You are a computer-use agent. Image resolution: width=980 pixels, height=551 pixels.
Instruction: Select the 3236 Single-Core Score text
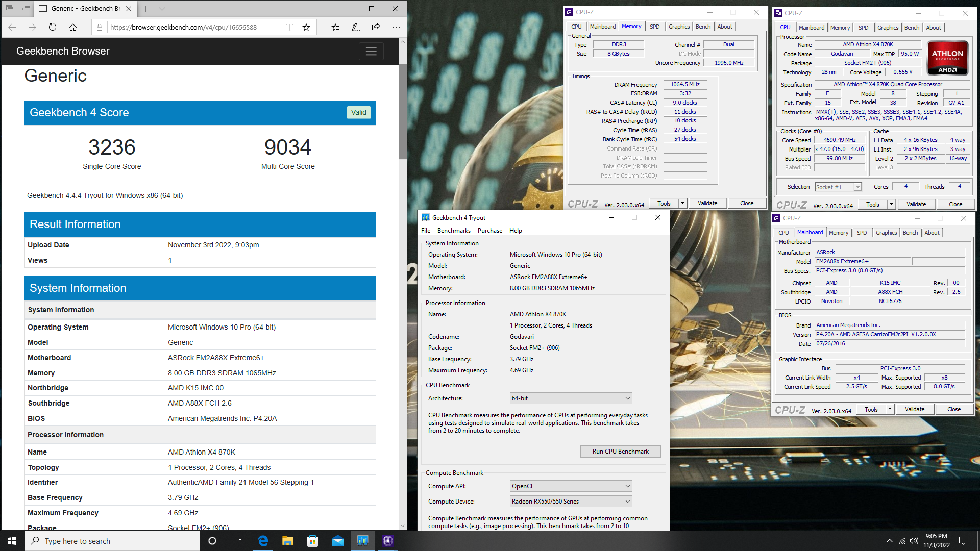click(112, 147)
